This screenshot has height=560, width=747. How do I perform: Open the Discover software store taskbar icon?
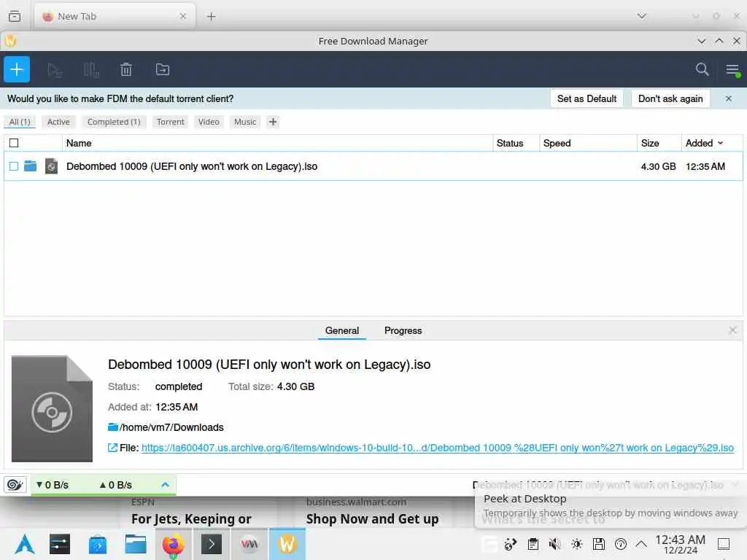98,544
